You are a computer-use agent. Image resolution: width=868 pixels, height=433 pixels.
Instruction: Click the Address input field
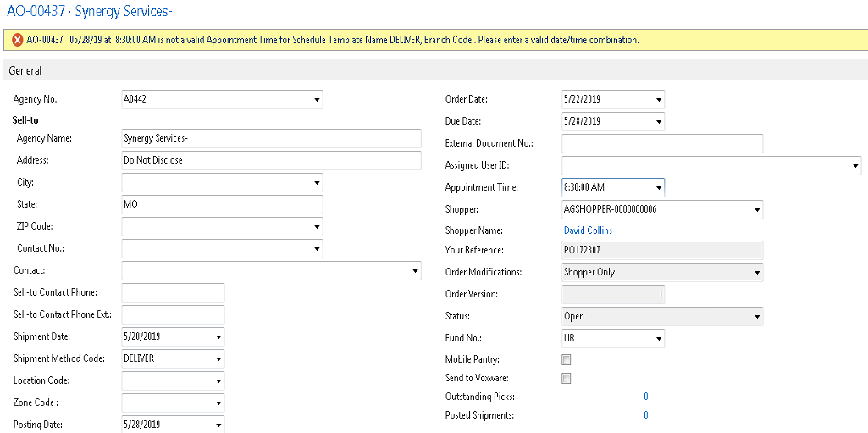pos(271,160)
